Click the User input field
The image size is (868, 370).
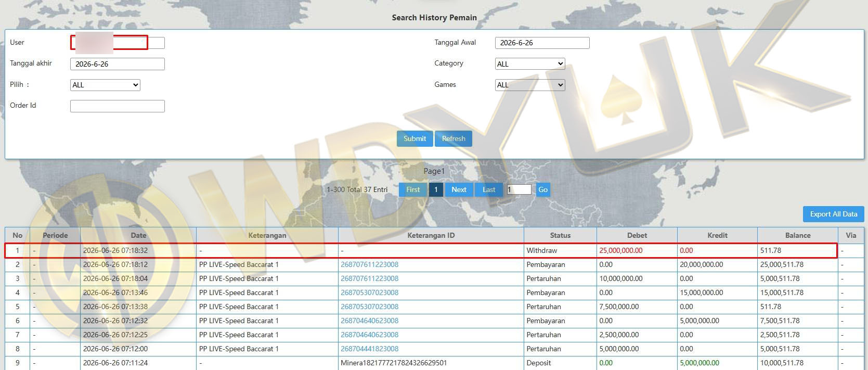click(x=118, y=43)
